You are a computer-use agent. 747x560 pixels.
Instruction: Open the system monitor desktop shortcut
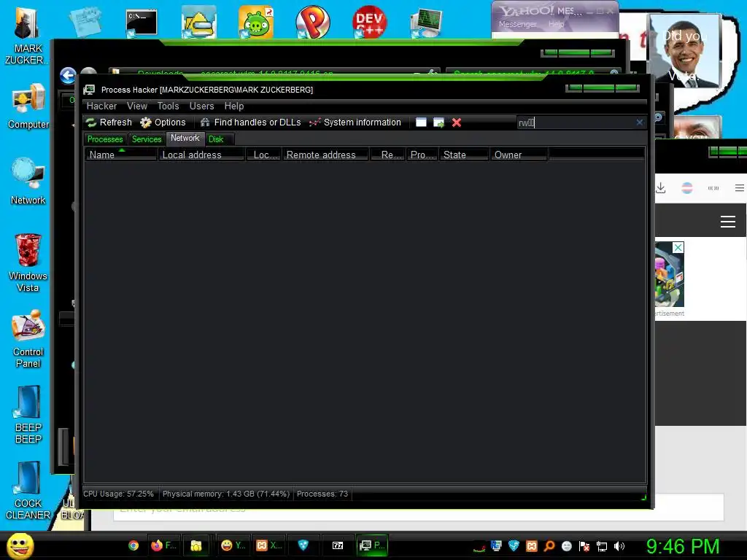coord(426,23)
